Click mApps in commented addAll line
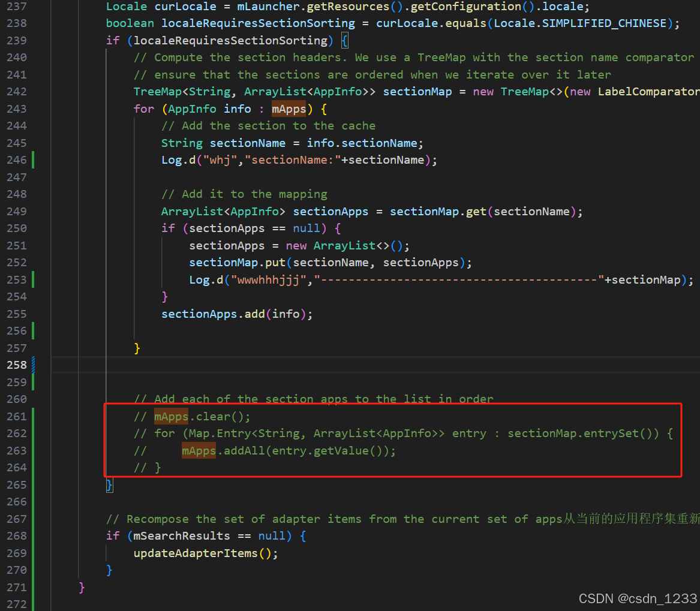 [x=199, y=451]
